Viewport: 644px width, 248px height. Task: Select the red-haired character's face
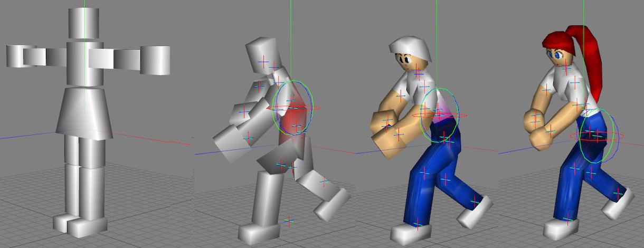[x=558, y=56]
